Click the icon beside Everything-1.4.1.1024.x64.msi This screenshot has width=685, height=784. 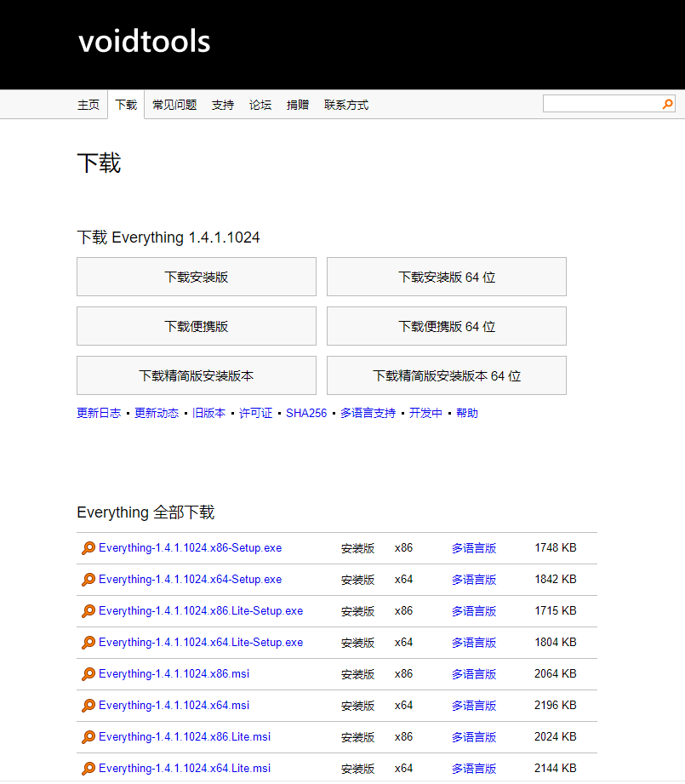pyautogui.click(x=88, y=706)
